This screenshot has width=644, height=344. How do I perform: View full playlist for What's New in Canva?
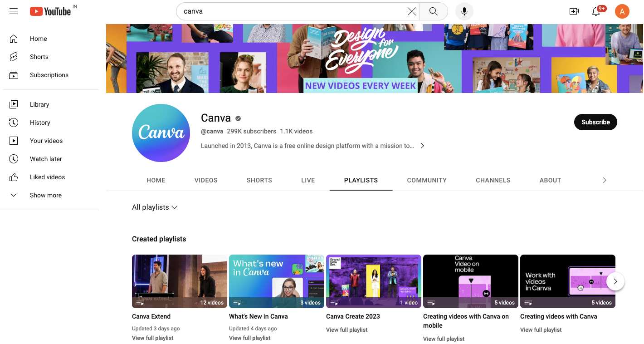[x=250, y=338]
